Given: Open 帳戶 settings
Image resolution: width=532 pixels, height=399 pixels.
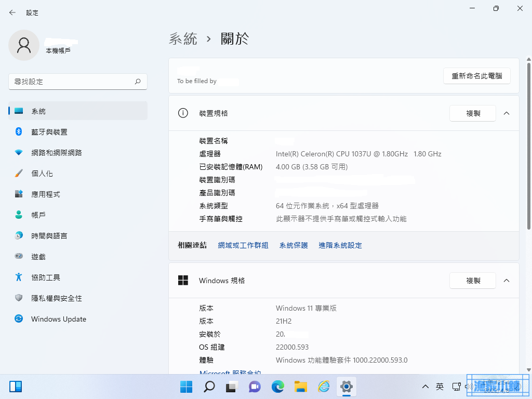Looking at the screenshot, I should pos(78,215).
